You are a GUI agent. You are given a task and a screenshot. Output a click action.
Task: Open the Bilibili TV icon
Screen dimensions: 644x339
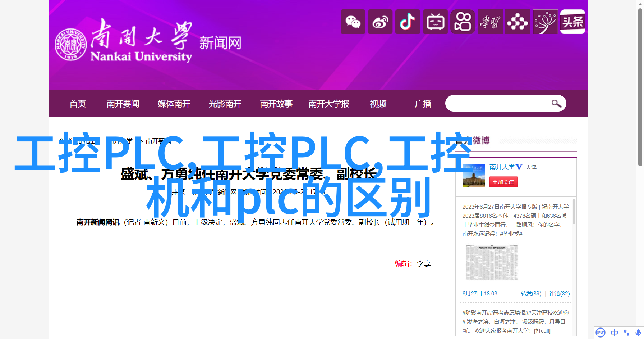click(435, 22)
